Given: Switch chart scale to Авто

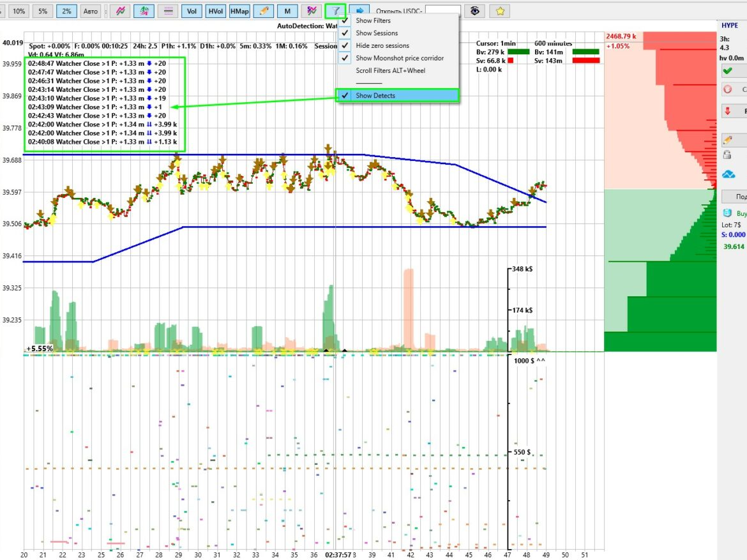Looking at the screenshot, I should click(x=91, y=11).
